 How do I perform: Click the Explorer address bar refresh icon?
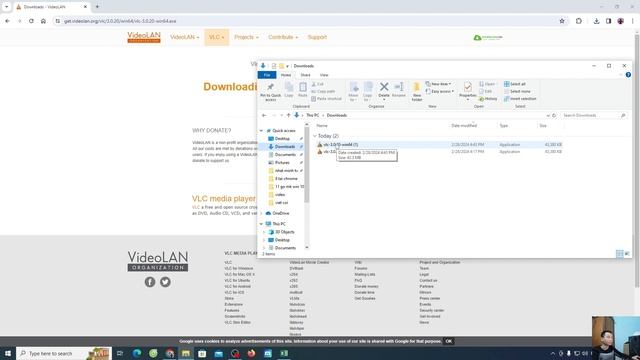pos(554,116)
